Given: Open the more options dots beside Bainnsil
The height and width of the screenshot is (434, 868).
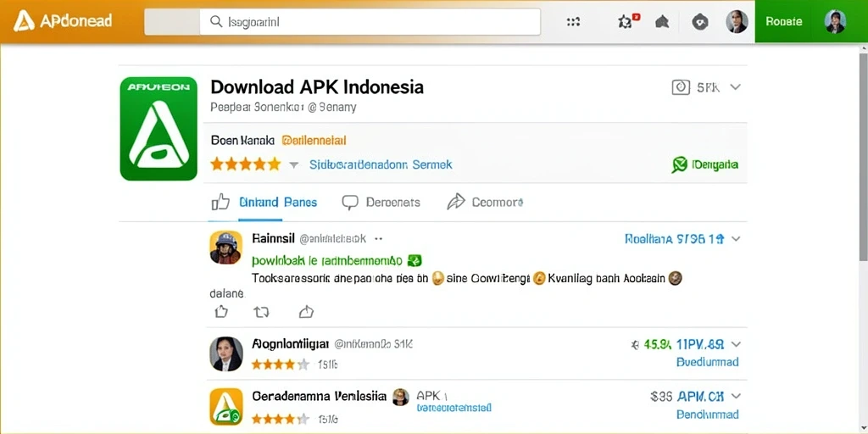Looking at the screenshot, I should coord(379,239).
